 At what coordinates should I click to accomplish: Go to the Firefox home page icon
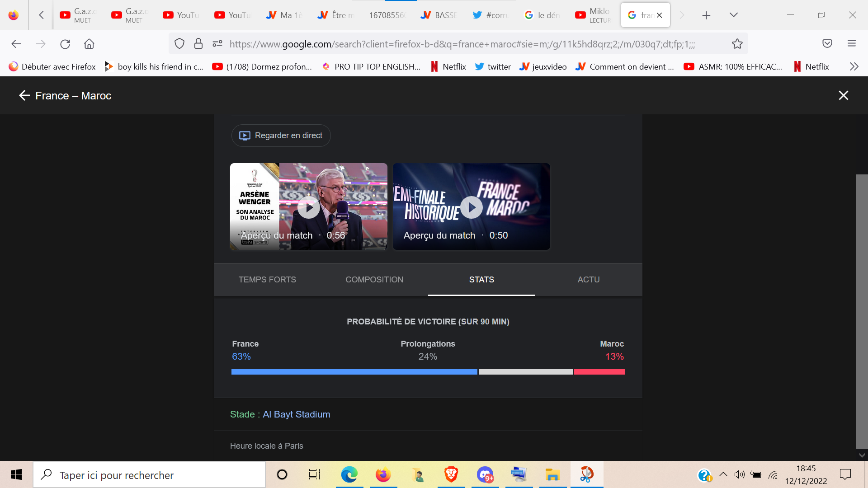[x=89, y=44]
